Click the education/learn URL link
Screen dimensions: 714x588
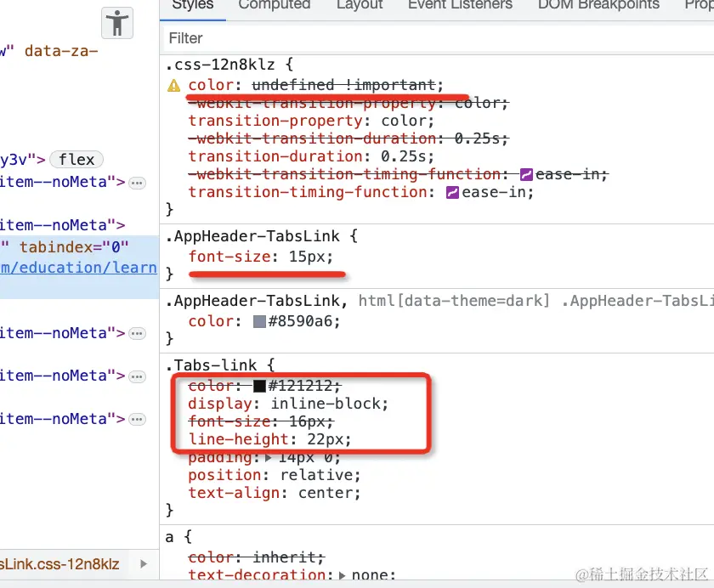[x=78, y=268]
